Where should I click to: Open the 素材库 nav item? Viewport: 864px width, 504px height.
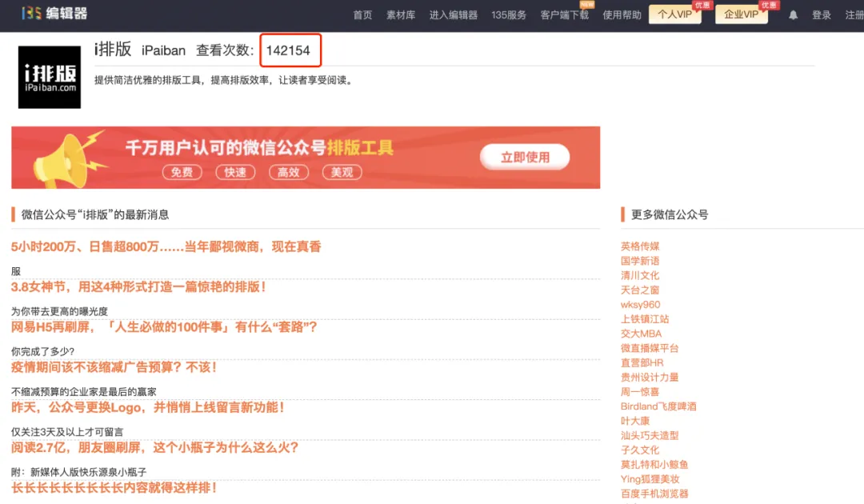pos(401,15)
